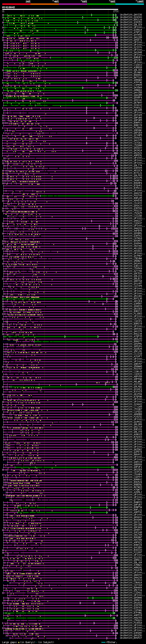The image size is (146, 644).
Task: Select the UniRef100_Q9LJ64 label
Action: point(131,562)
